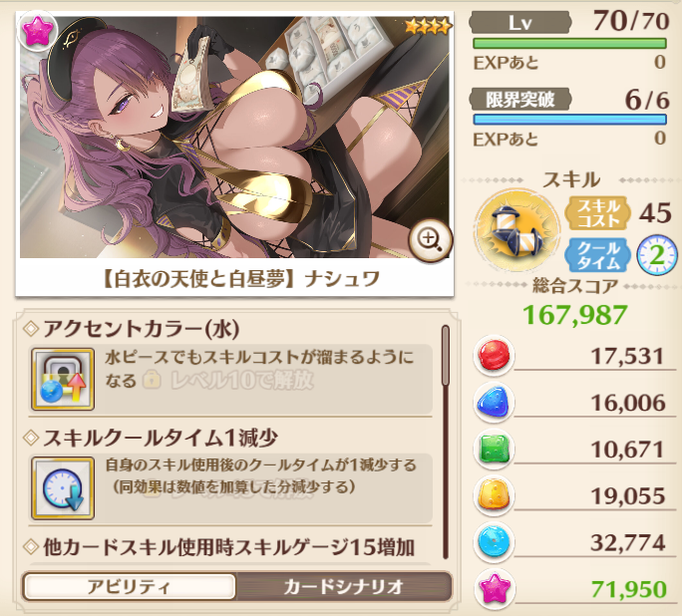Click the orange candy piece icon
Screen dimensions: 682x616
(494, 496)
